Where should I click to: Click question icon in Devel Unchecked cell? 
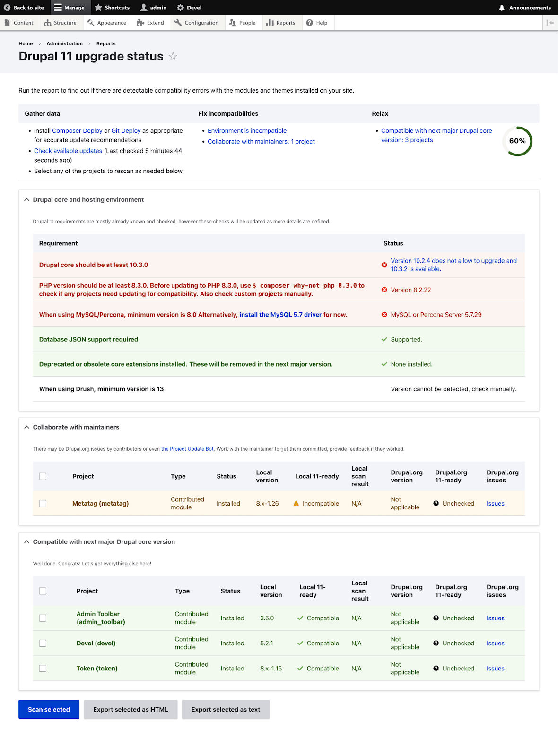point(436,644)
